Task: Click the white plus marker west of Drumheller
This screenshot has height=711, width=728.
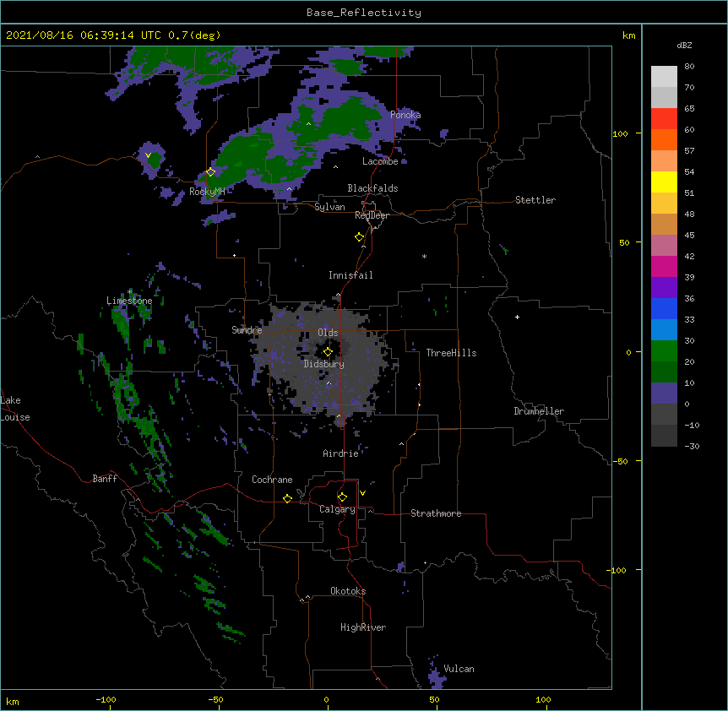Action: pyautogui.click(x=517, y=317)
